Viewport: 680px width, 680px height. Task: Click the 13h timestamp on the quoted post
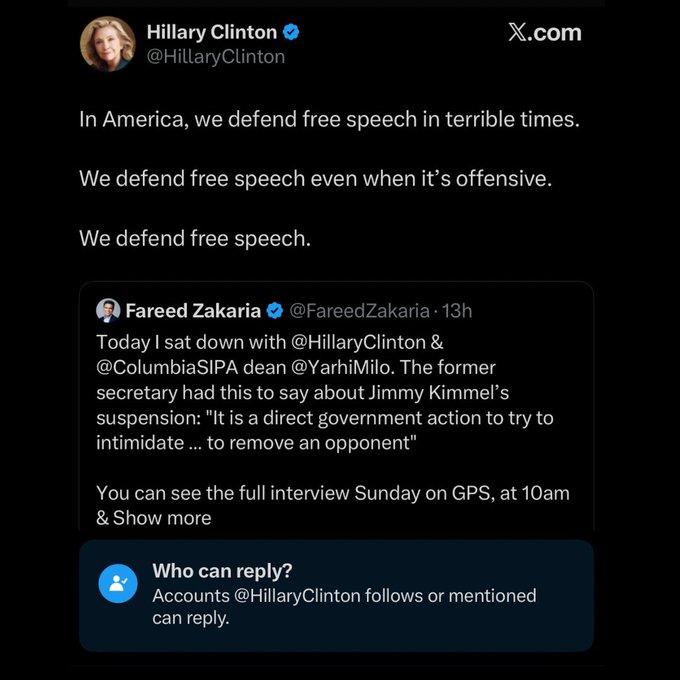(457, 310)
